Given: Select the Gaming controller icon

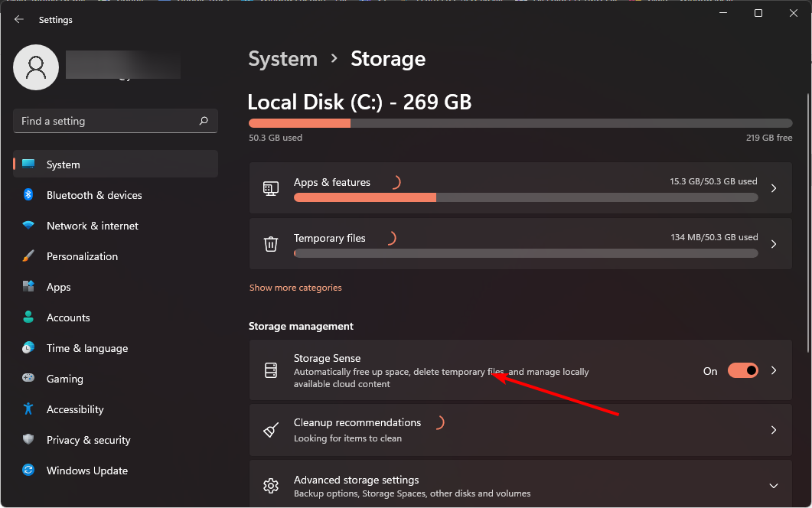Looking at the screenshot, I should pos(28,379).
